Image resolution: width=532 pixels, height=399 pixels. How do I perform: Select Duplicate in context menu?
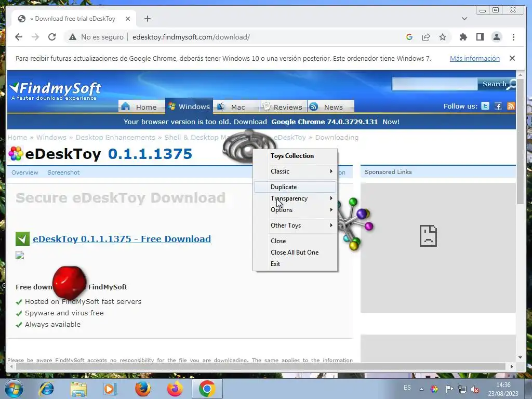point(295,187)
